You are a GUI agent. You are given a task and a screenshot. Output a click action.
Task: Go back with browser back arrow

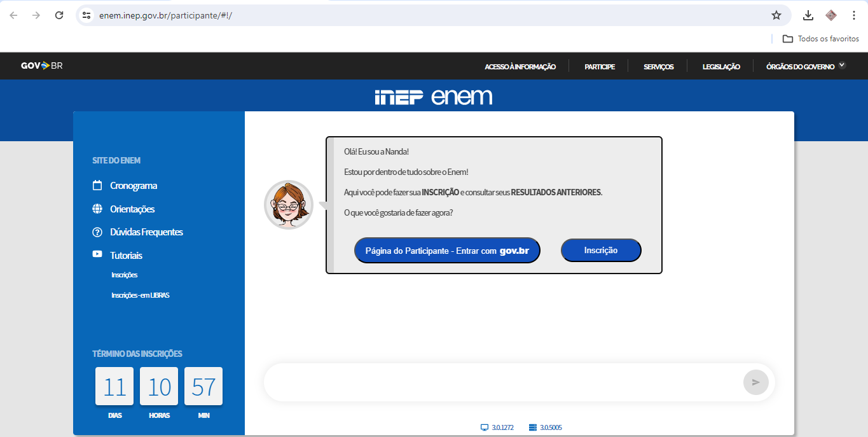pos(13,15)
